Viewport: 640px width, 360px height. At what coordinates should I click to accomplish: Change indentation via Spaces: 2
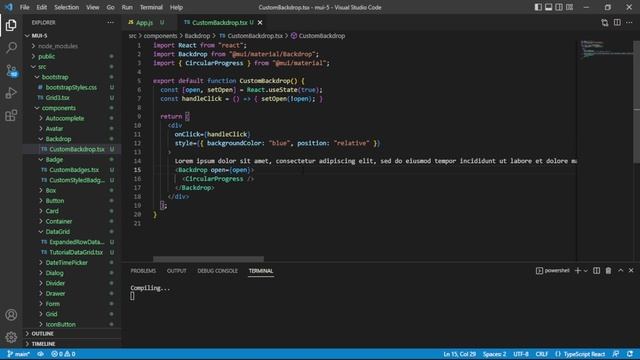(494, 354)
